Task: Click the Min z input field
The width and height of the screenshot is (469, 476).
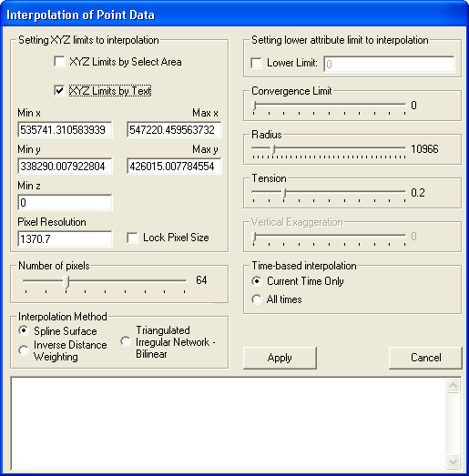Action: (x=65, y=202)
